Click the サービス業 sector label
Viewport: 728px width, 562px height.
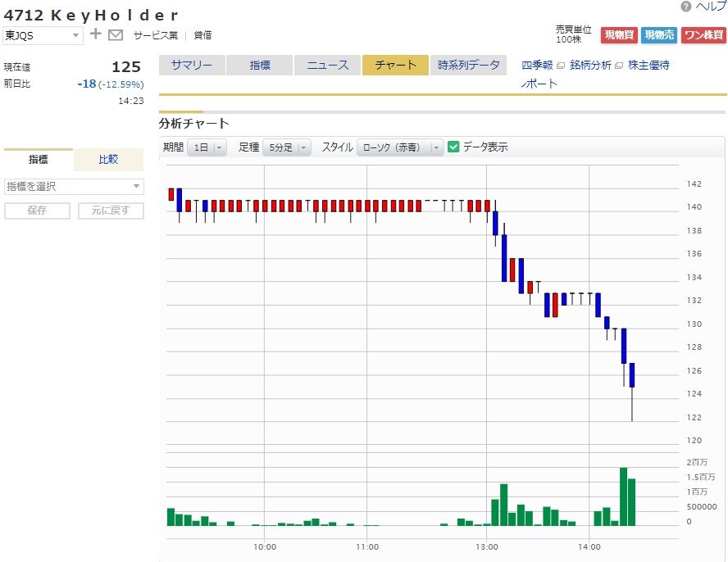[156, 35]
